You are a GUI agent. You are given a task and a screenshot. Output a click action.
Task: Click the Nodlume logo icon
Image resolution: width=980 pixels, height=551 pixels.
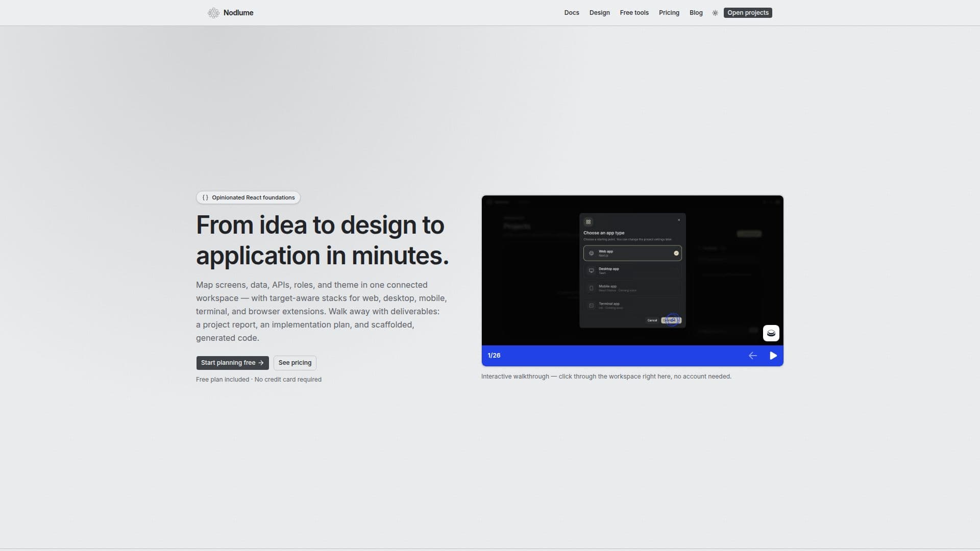213,13
